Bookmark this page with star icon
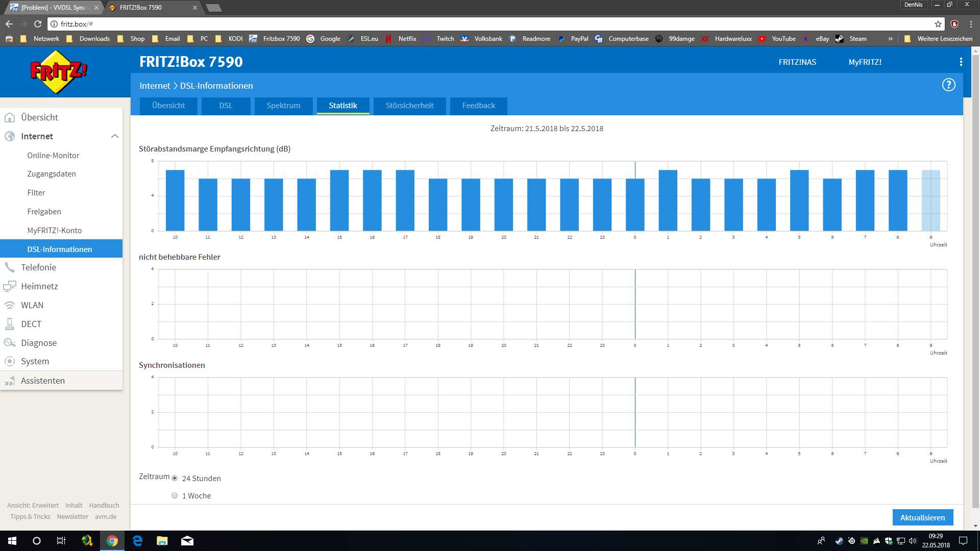Screen dimensions: 980x551 pyautogui.click(x=938, y=24)
